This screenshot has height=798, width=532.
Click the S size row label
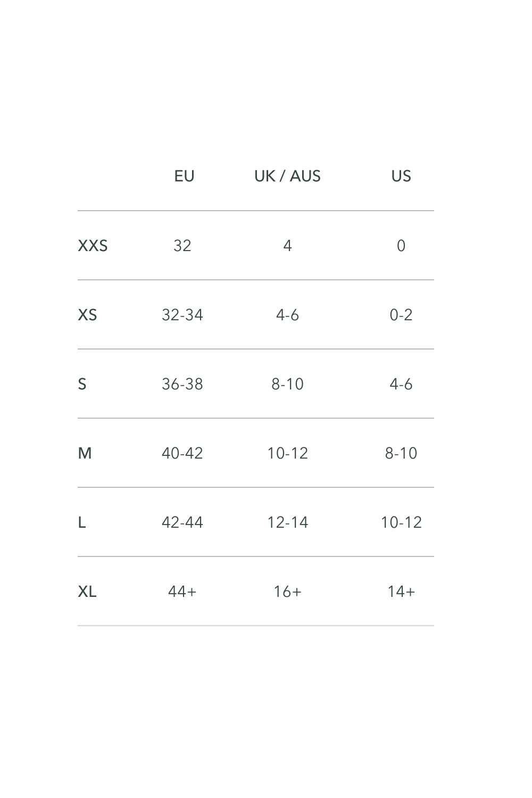82,384
